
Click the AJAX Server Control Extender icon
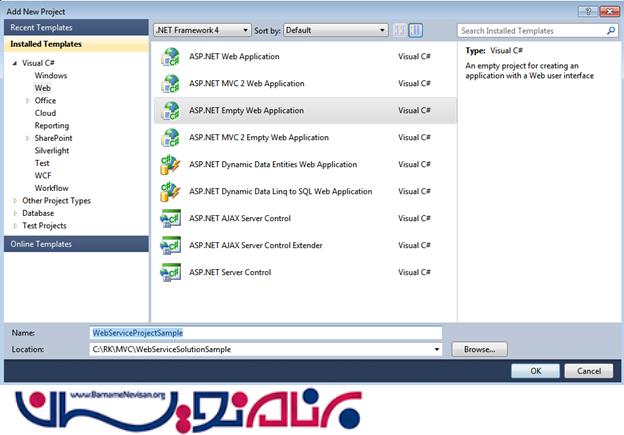pos(171,246)
